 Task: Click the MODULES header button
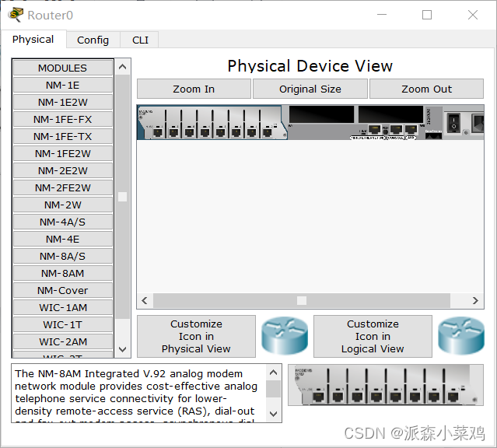(63, 68)
